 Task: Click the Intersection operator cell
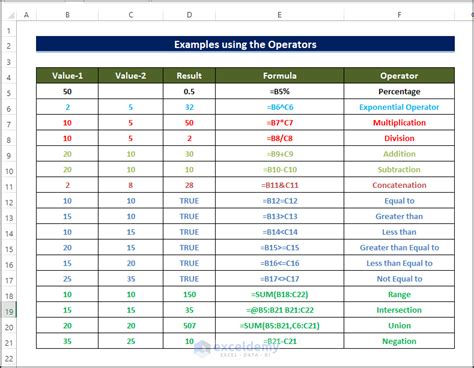tap(399, 310)
